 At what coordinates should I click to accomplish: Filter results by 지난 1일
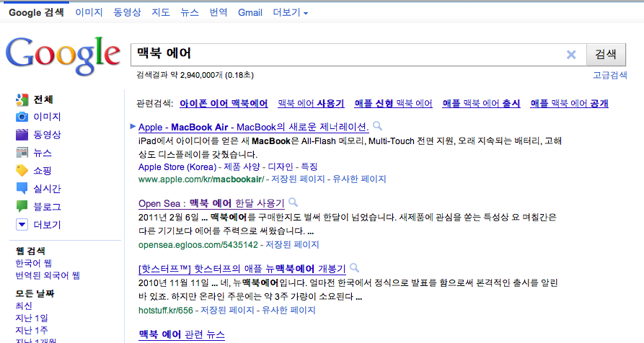[x=32, y=318]
